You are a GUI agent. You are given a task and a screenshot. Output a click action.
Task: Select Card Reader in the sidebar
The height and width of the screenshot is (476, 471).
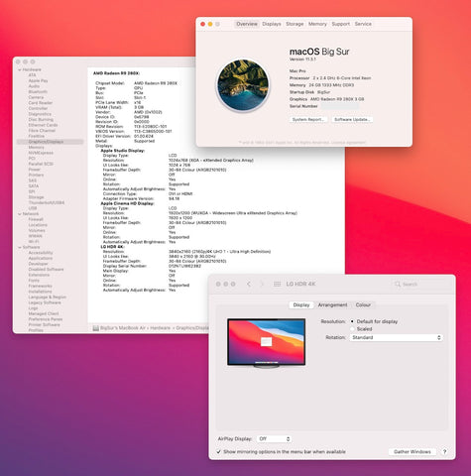tap(41, 103)
